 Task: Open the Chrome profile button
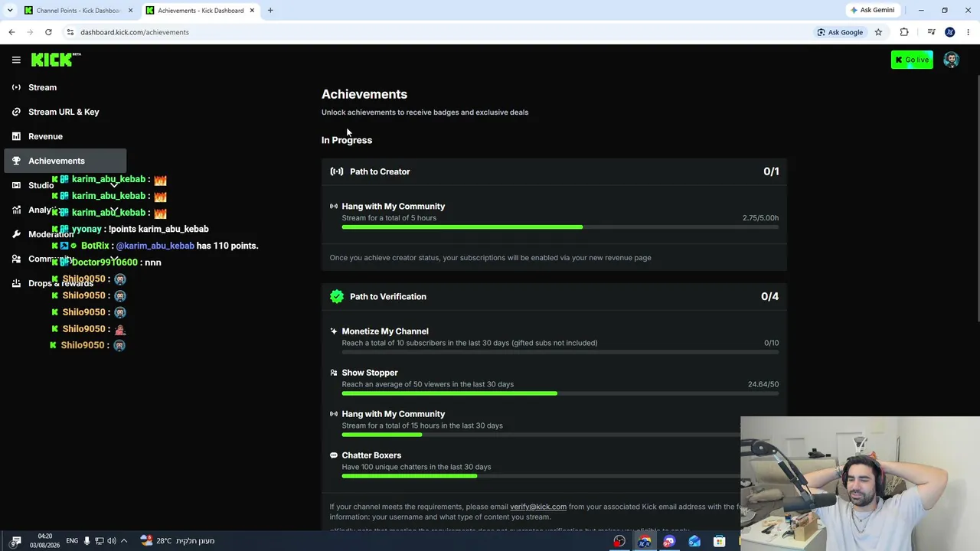tap(950, 32)
